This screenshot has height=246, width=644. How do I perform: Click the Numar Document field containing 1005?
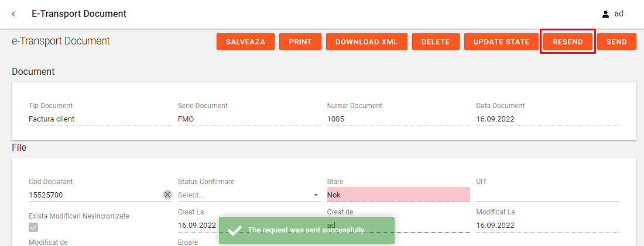click(x=398, y=119)
